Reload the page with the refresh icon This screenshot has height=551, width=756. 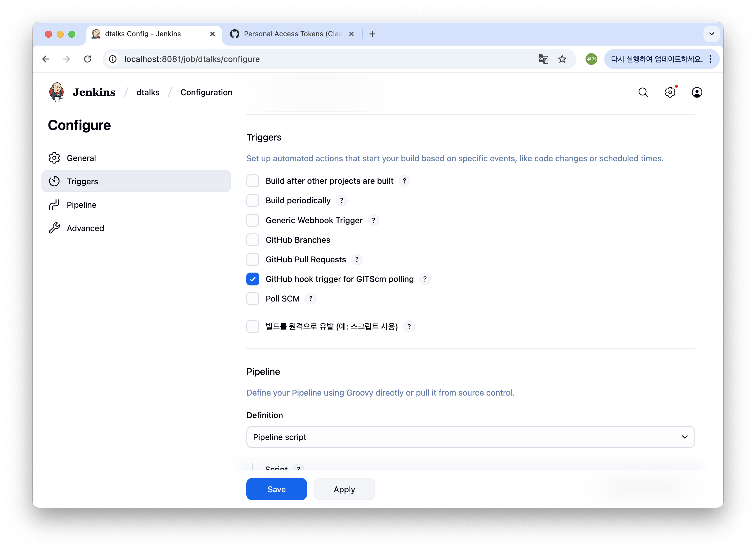click(88, 59)
